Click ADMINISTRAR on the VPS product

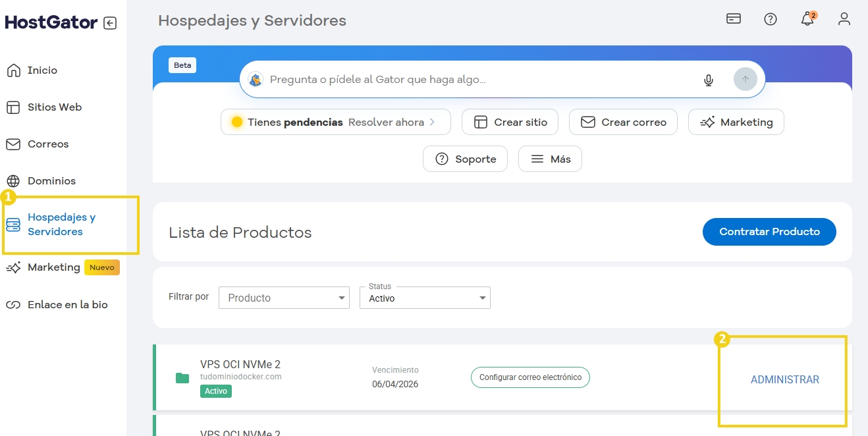click(784, 379)
